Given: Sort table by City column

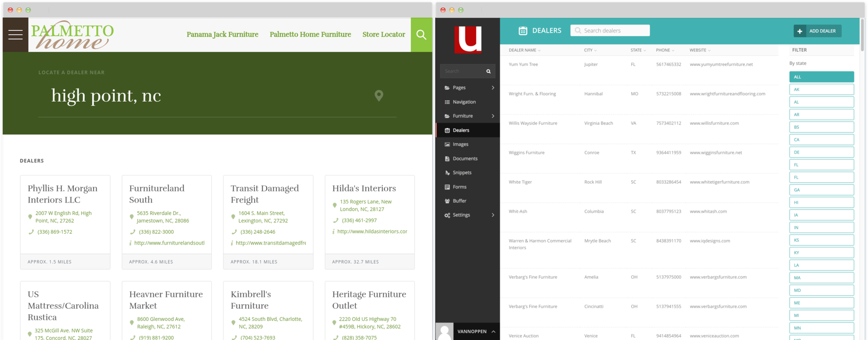Looking at the screenshot, I should tap(590, 50).
